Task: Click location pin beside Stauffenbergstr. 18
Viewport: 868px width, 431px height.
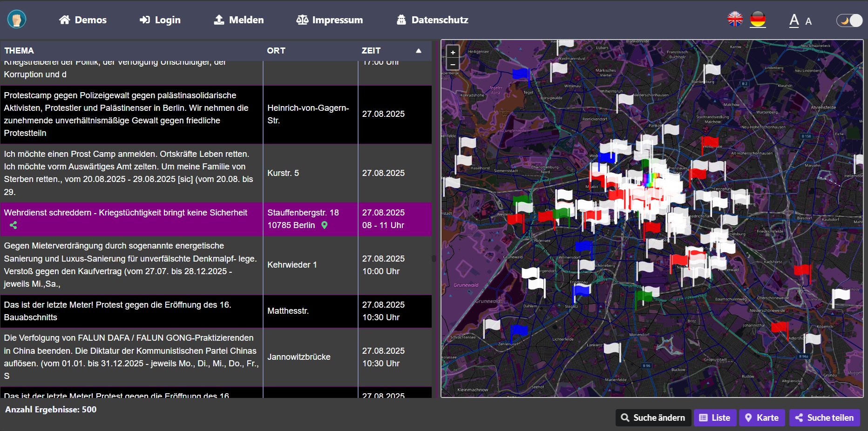Action: 325,225
